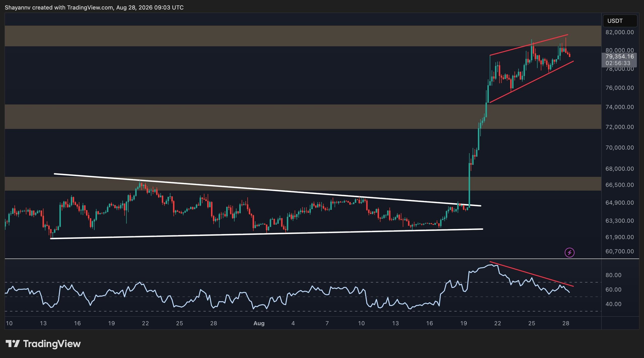
Task: Click the 74,000.00 price axis label
Action: coord(620,107)
